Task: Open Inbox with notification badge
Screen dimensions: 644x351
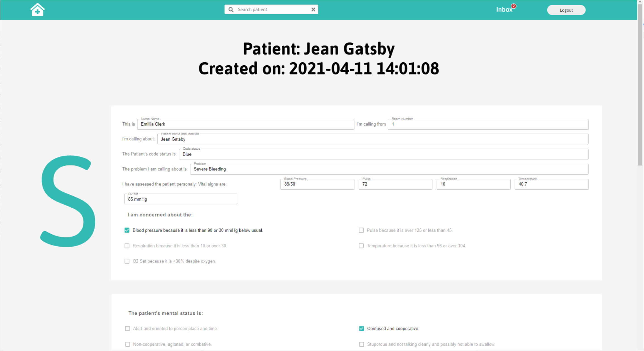Action: [x=504, y=9]
